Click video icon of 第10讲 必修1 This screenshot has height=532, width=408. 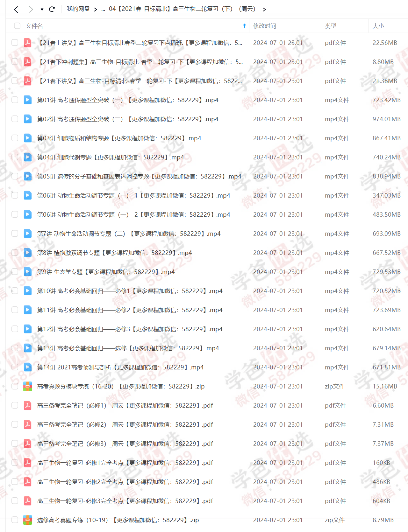tap(28, 291)
